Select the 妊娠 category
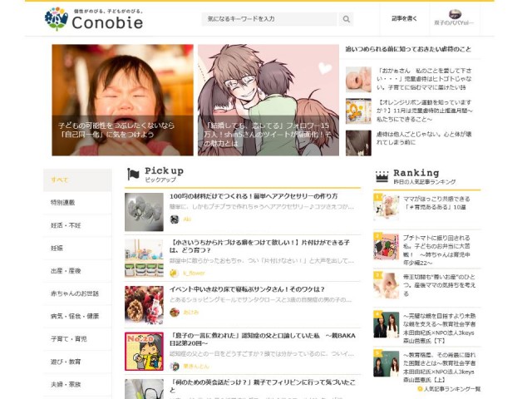Viewport: 532px width, 399px height. tap(77, 248)
